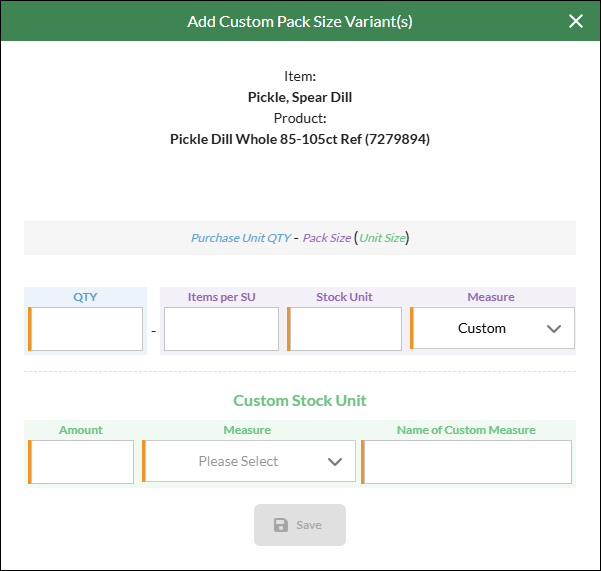Click the QTY input field
The width and height of the screenshot is (601, 571).
point(85,329)
